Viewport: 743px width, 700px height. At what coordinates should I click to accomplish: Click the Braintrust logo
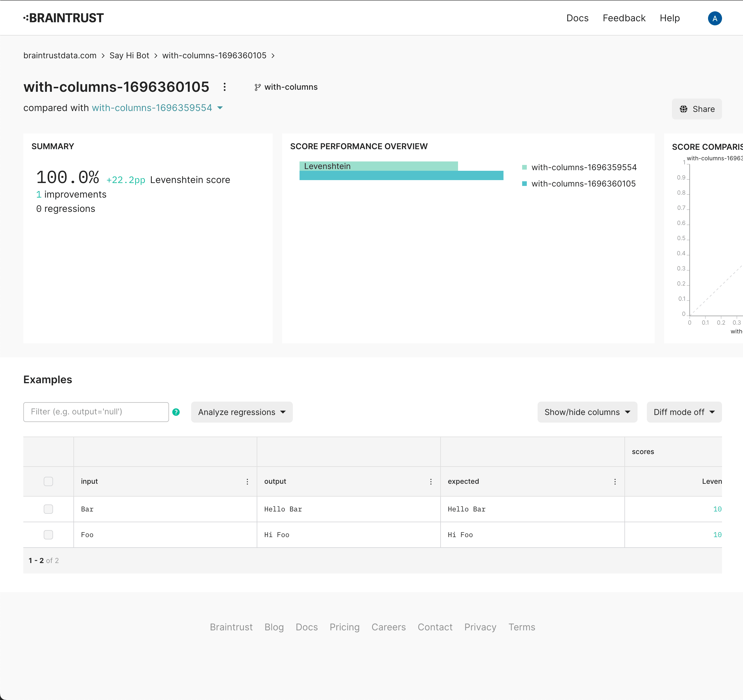coord(64,18)
